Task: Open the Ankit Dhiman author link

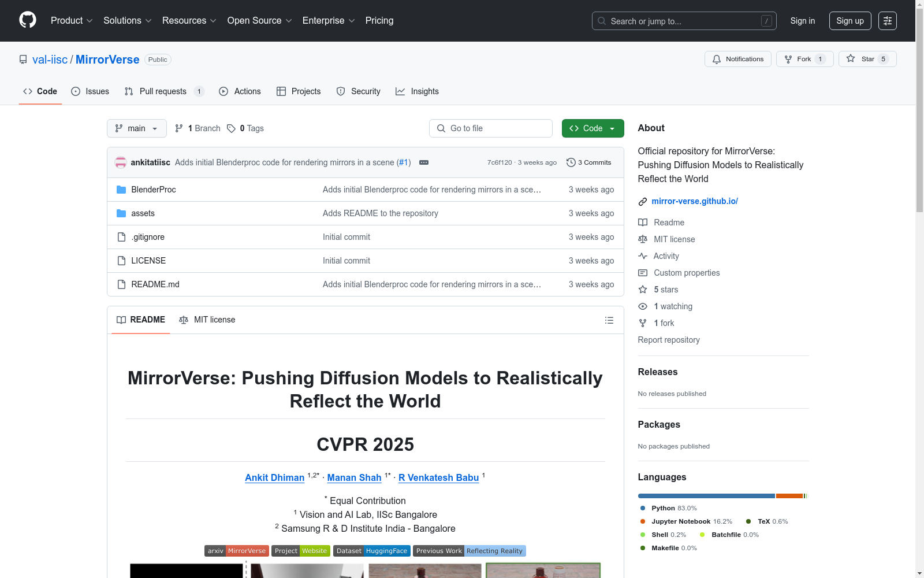Action: pyautogui.click(x=274, y=477)
